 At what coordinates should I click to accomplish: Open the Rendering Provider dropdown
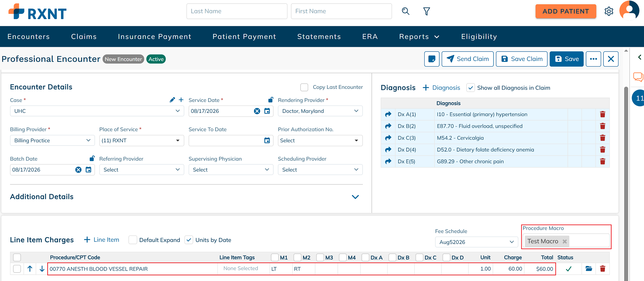[x=320, y=111]
